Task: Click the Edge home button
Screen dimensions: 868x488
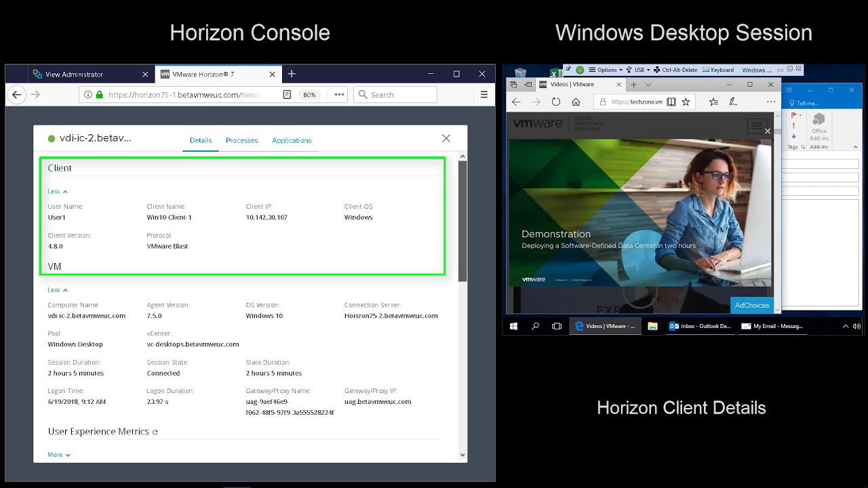Action: click(576, 102)
